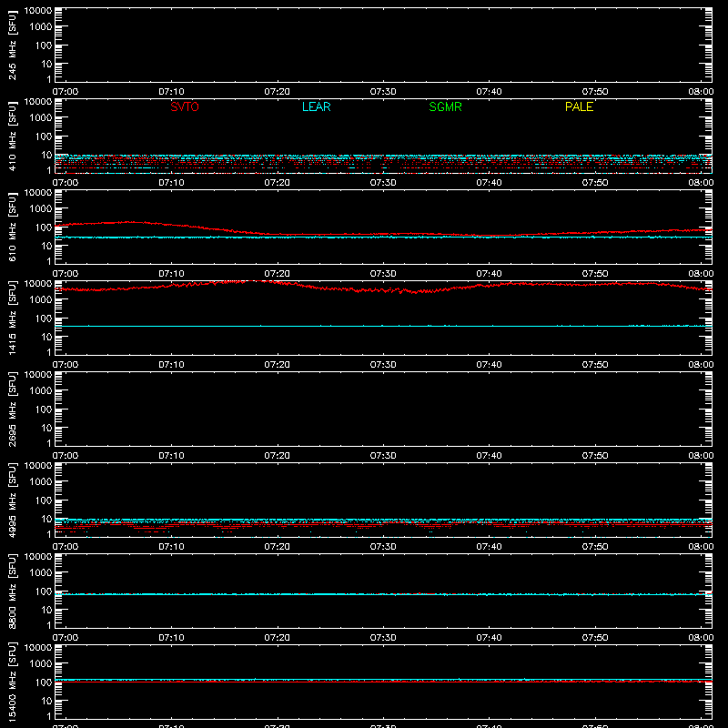Select the 610 MHz [SFU] axis title
This screenshot has height=728, width=728.
point(13,227)
